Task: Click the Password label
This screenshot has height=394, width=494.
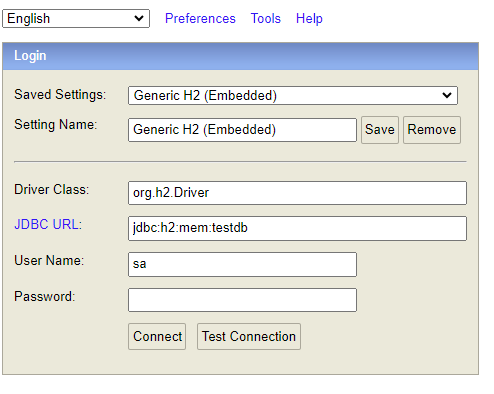Action: pyautogui.click(x=45, y=296)
